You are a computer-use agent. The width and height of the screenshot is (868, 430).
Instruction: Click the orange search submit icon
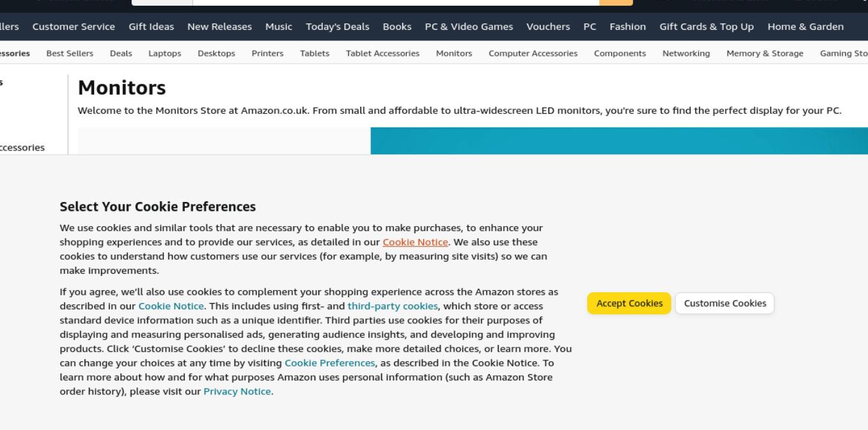pos(616,2)
